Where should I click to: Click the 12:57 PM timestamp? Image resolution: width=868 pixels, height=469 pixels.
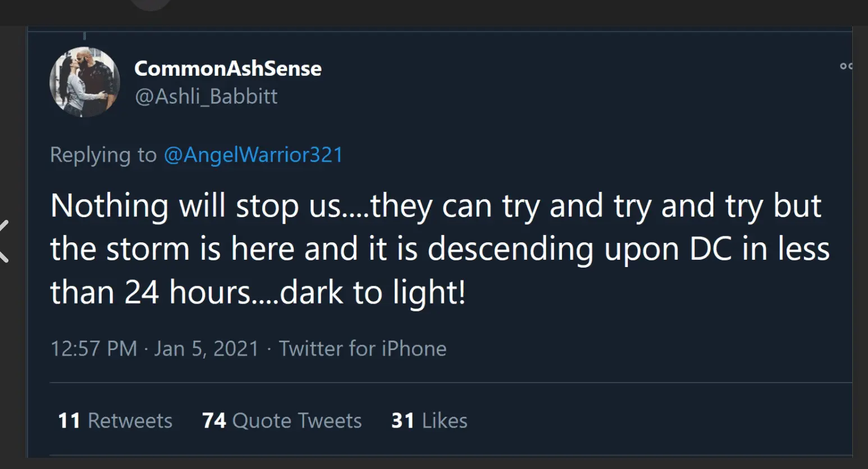[x=94, y=348]
